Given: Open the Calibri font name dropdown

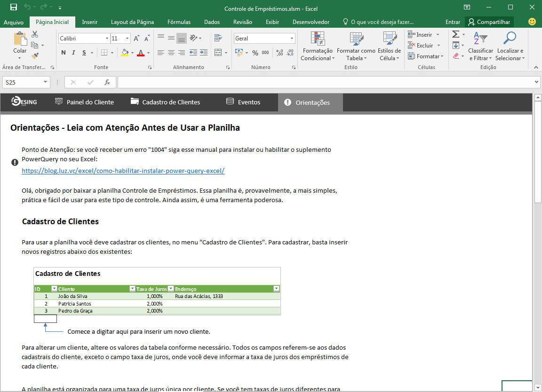Looking at the screenshot, I should tap(107, 39).
